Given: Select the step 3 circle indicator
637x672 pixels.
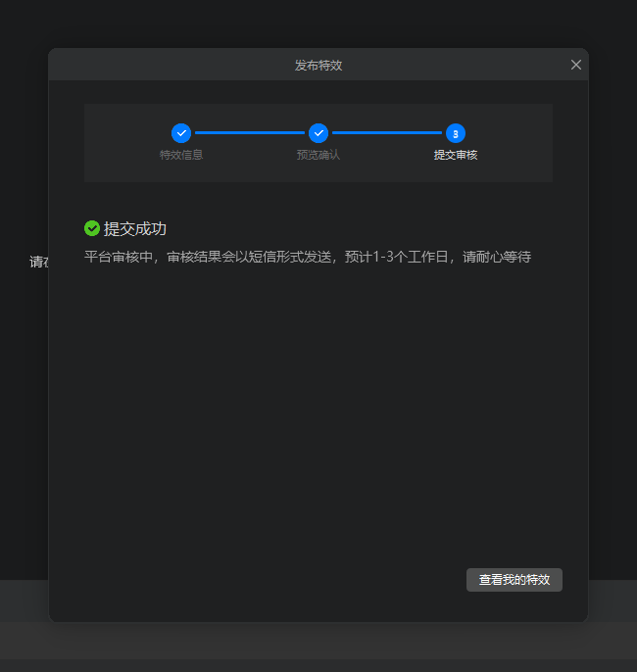Looking at the screenshot, I should [x=456, y=133].
